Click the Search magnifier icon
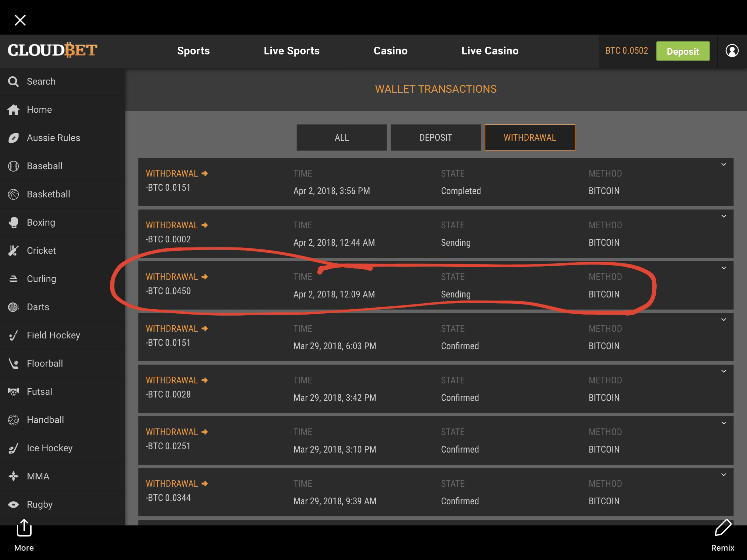This screenshot has height=560, width=747. pos(13,81)
